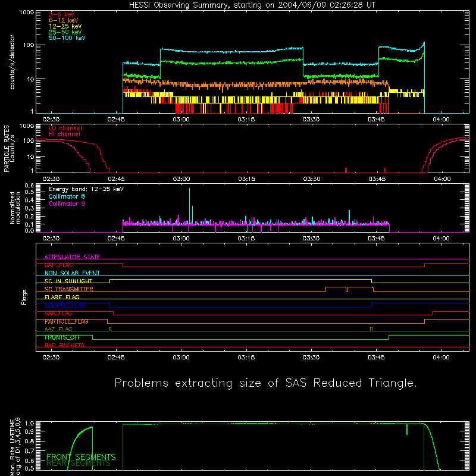Click the FLARE_FLAG label
Image resolution: width=476 pixels, height=476 pixels.
(62, 297)
